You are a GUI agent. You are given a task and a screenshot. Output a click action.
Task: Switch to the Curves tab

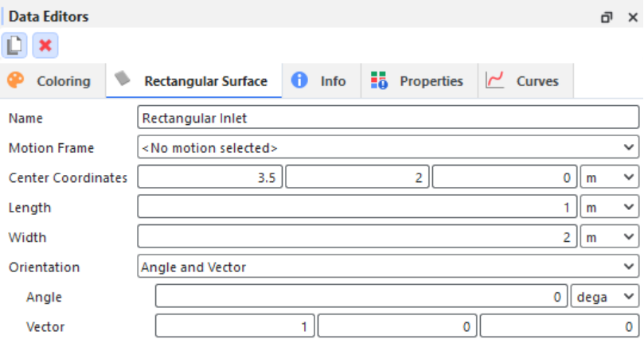tap(537, 81)
